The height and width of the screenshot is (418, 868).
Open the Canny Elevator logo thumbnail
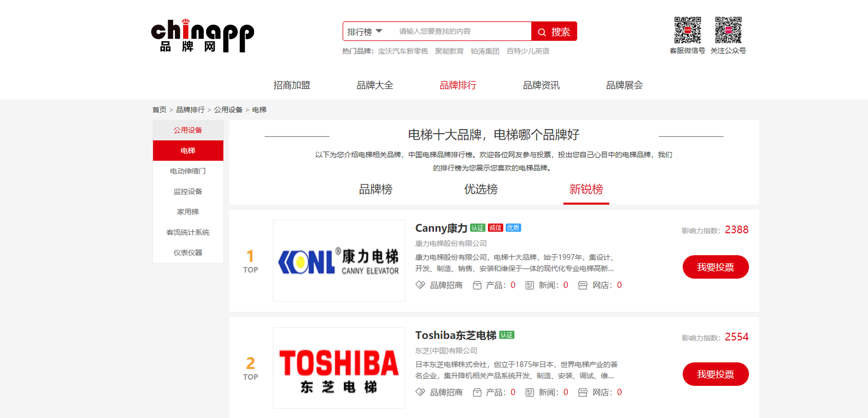coord(339,261)
